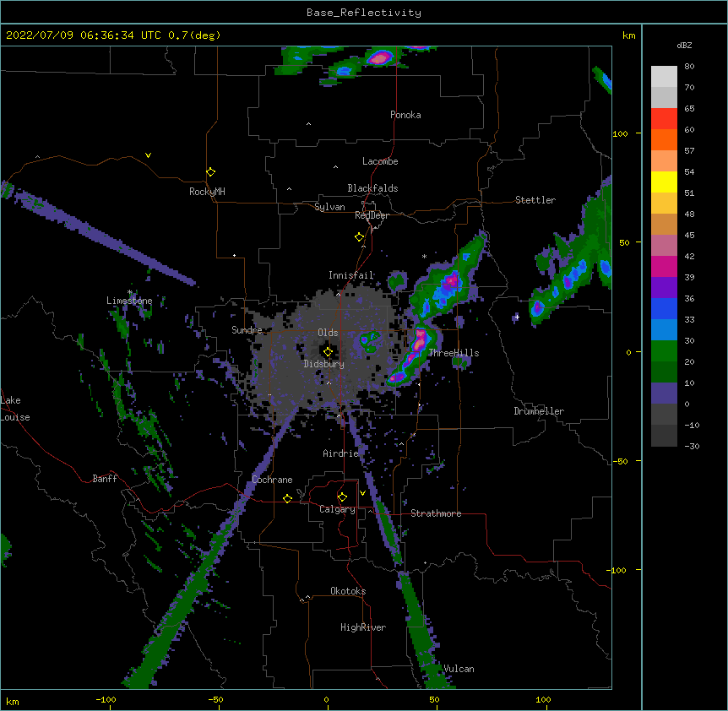Click the Vulcan town label
Screen dimensions: 728x711
pyautogui.click(x=459, y=669)
